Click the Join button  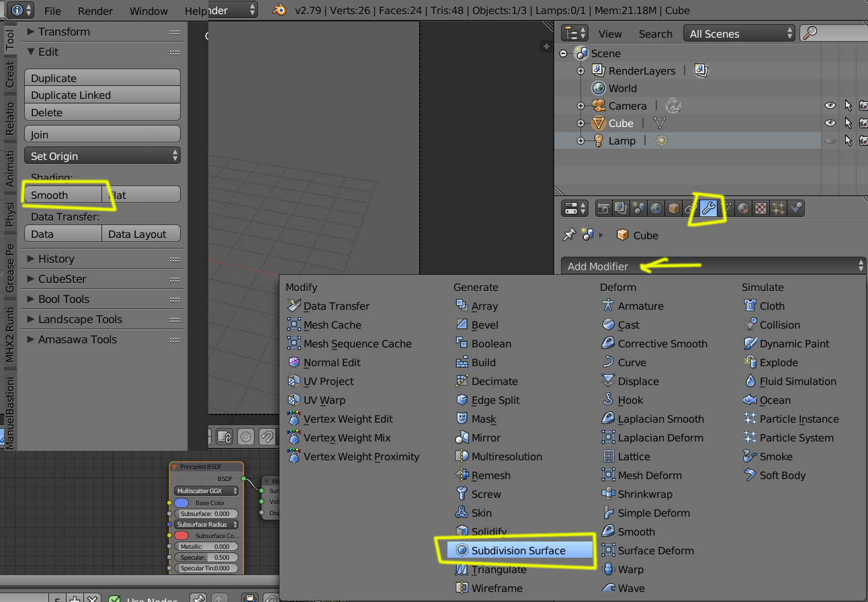click(x=102, y=134)
